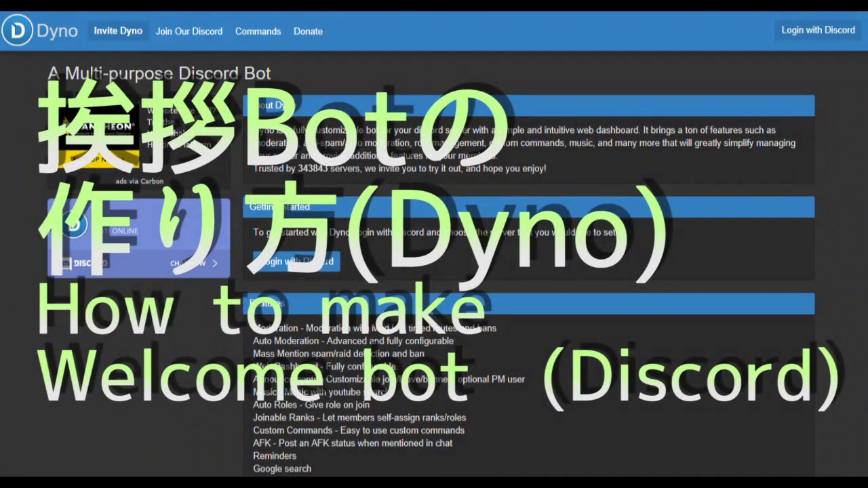Click the Discord widget chevron arrow
Image resolution: width=868 pixels, height=488 pixels.
point(215,263)
